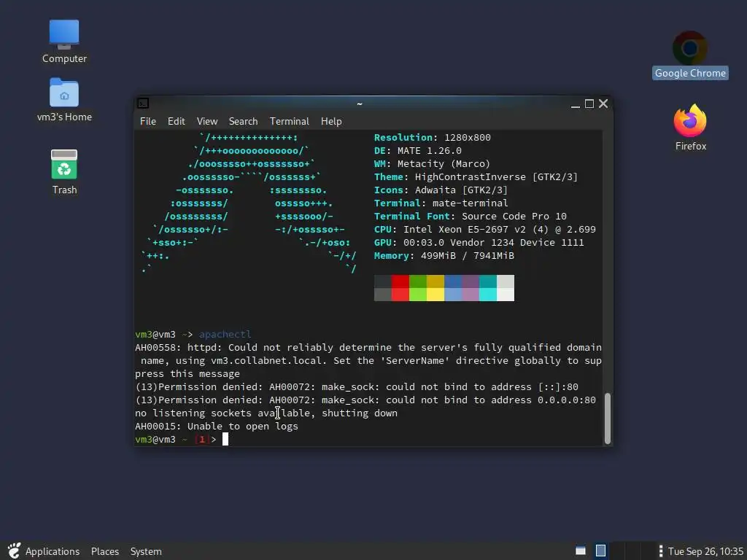The image size is (747, 560).
Task: Click the 'Terminal Font: Source Code Pro 10' line
Action: tap(471, 216)
